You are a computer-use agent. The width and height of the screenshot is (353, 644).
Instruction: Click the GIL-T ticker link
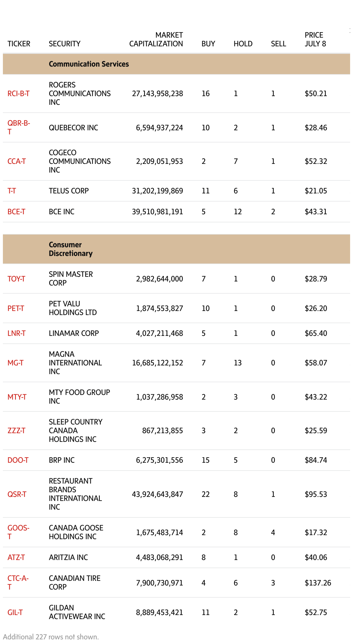[x=15, y=612]
